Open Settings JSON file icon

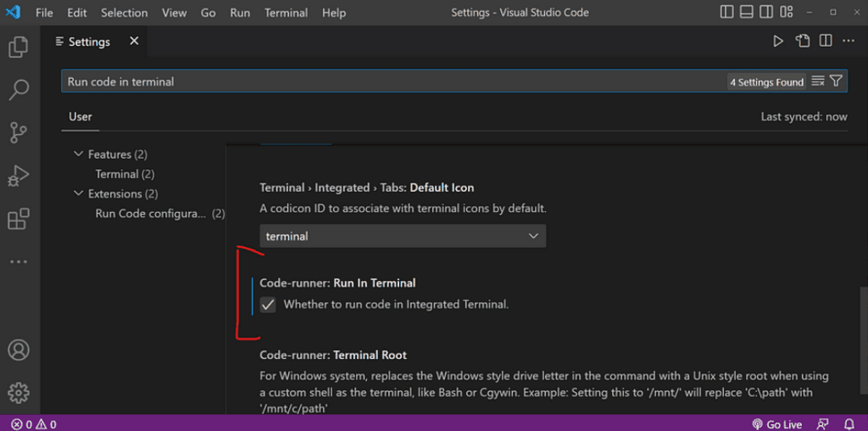point(802,41)
